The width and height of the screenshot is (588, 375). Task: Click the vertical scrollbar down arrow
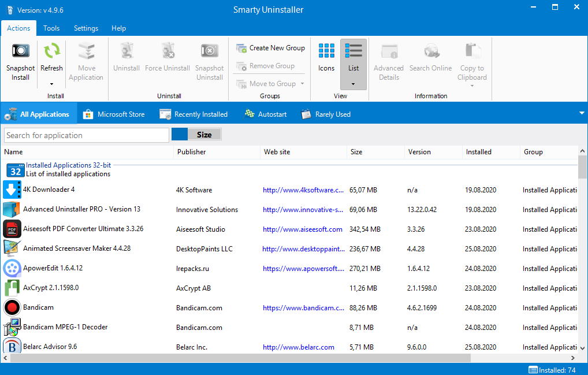click(582, 348)
